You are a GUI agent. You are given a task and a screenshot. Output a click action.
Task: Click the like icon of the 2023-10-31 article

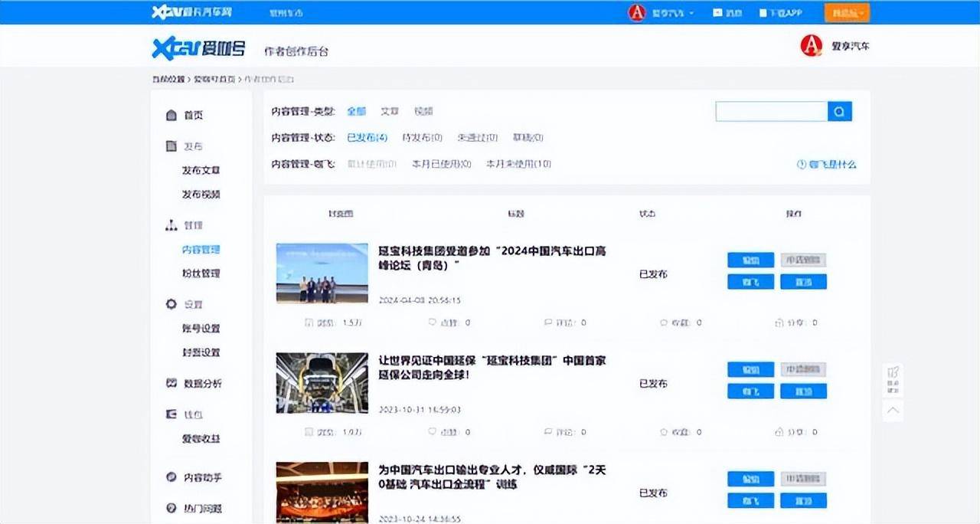[x=432, y=432]
